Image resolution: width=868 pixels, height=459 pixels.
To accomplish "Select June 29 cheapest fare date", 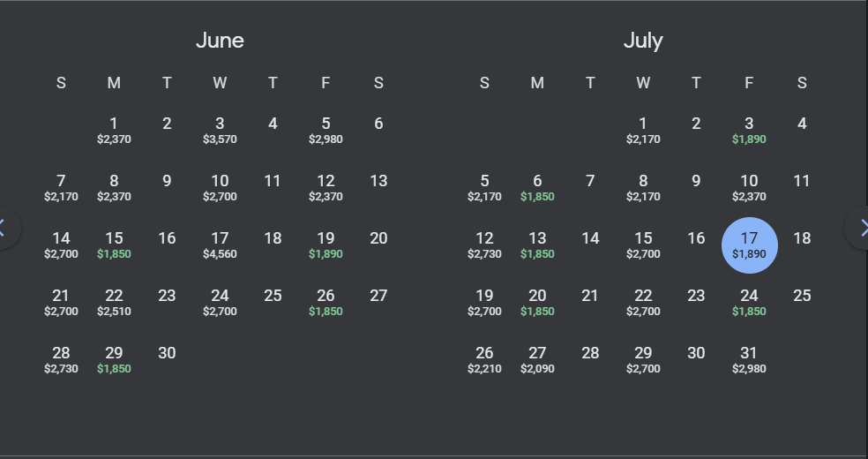I will pyautogui.click(x=114, y=359).
